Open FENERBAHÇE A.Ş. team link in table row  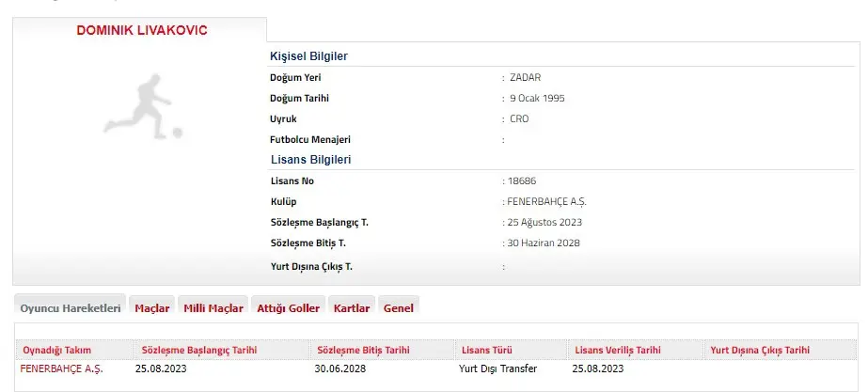pyautogui.click(x=62, y=368)
